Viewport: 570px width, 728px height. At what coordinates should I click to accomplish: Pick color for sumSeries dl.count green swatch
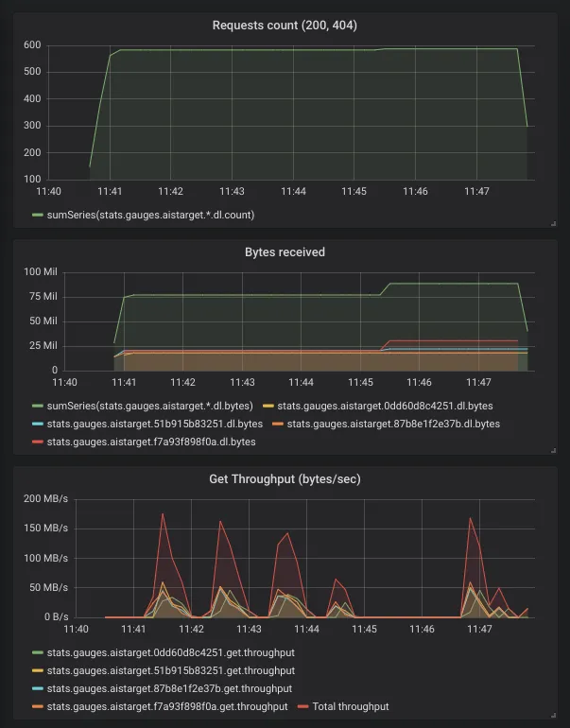click(38, 215)
